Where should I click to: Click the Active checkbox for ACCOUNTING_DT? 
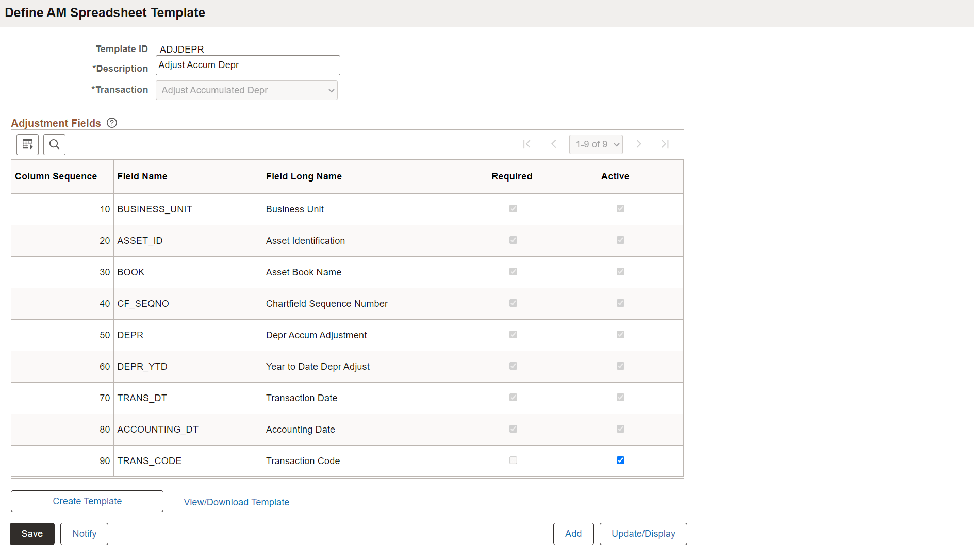coord(620,429)
